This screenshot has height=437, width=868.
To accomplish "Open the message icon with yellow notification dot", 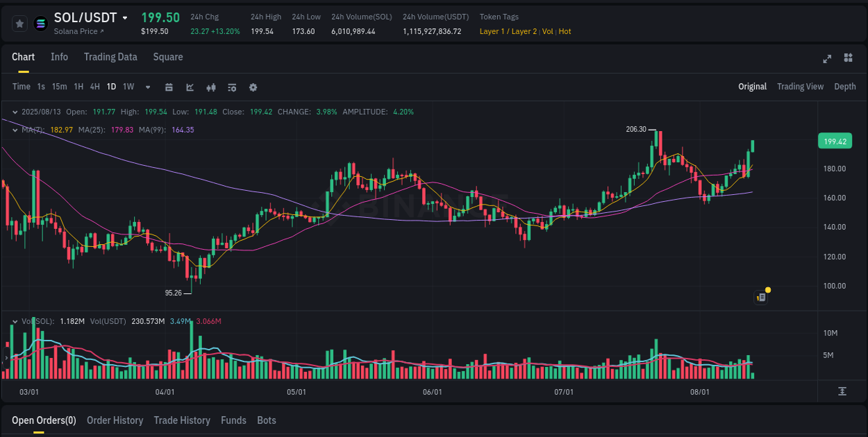I will click(x=760, y=297).
